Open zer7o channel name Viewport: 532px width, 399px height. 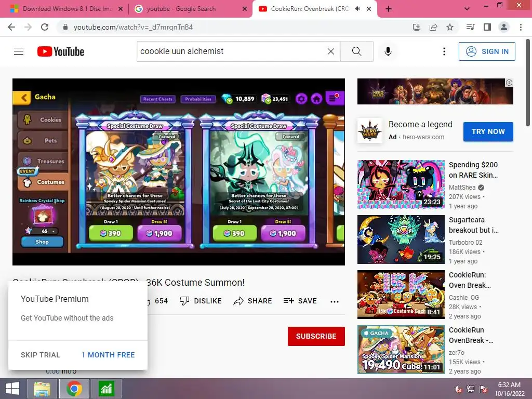(x=457, y=353)
